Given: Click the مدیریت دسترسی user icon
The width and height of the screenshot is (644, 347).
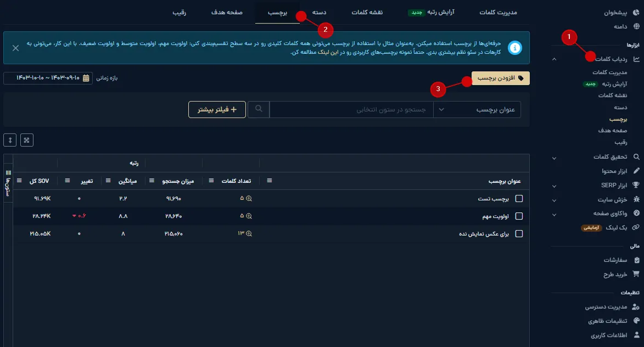Looking at the screenshot, I should (x=636, y=306).
